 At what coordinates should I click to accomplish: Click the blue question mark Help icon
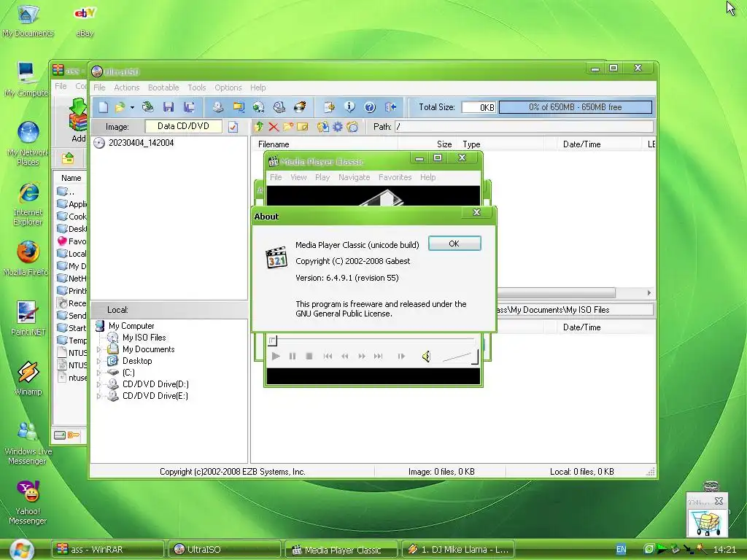(370, 107)
